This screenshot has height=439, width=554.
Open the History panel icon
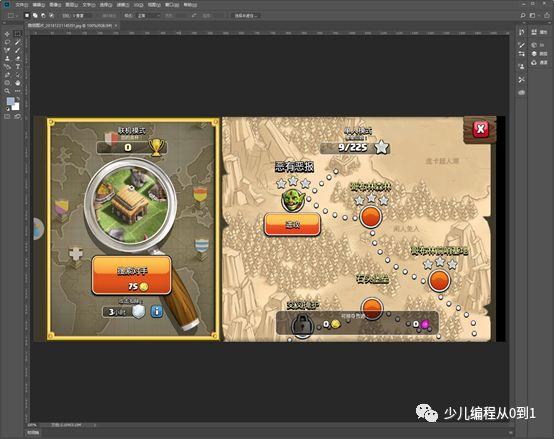click(x=521, y=32)
